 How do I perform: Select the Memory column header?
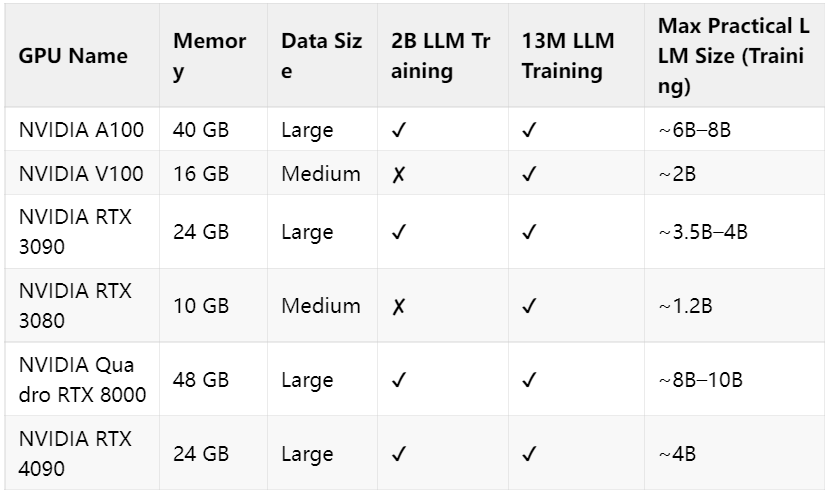(x=210, y=56)
